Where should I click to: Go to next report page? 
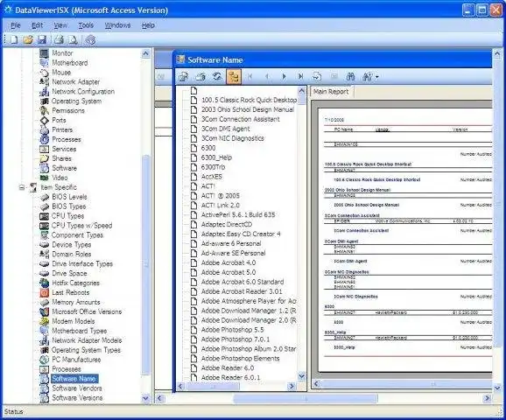tap(284, 76)
